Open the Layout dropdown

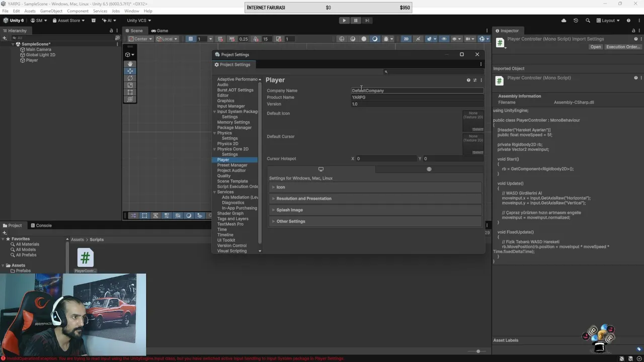(608, 21)
